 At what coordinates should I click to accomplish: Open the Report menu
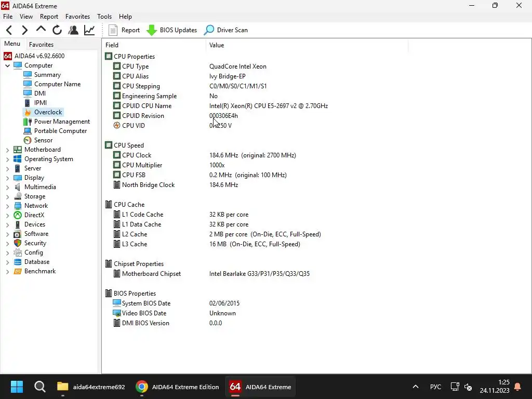pos(49,17)
